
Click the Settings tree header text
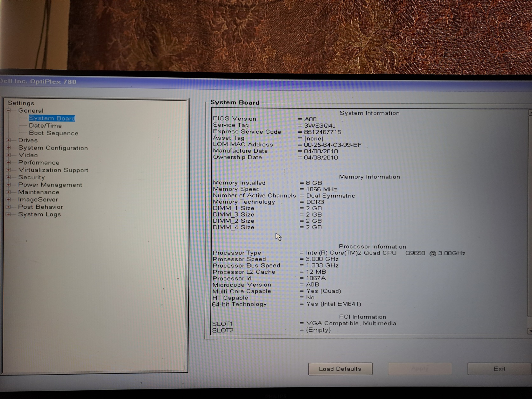(21, 103)
